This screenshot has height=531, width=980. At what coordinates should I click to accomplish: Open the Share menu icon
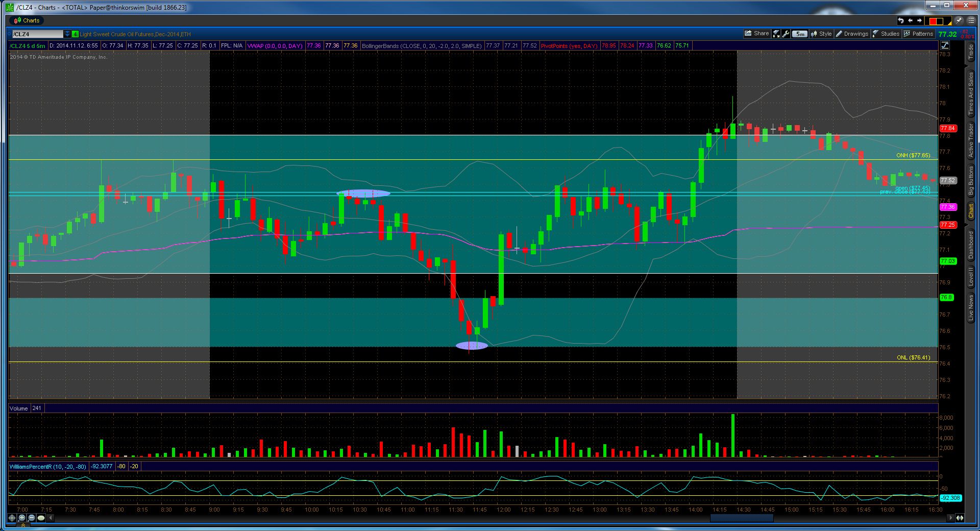[x=756, y=34]
